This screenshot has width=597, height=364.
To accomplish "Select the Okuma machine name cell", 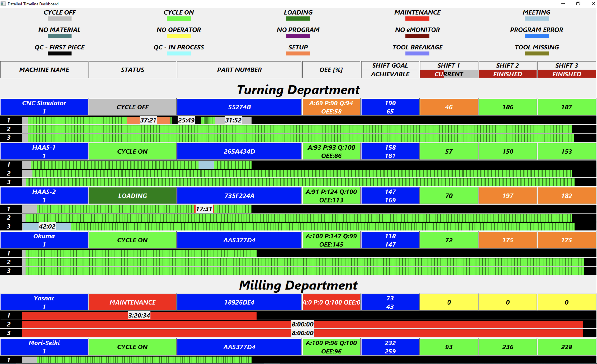I will click(x=44, y=240).
